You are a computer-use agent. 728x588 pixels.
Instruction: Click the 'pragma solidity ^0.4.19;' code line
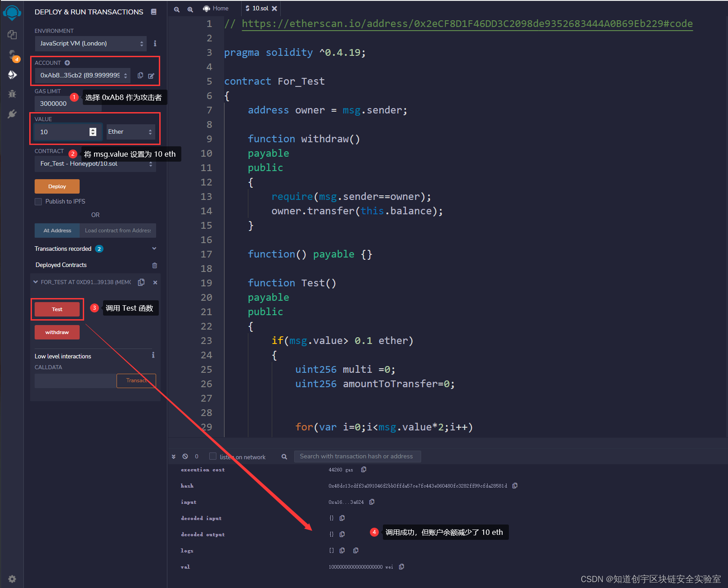295,53
